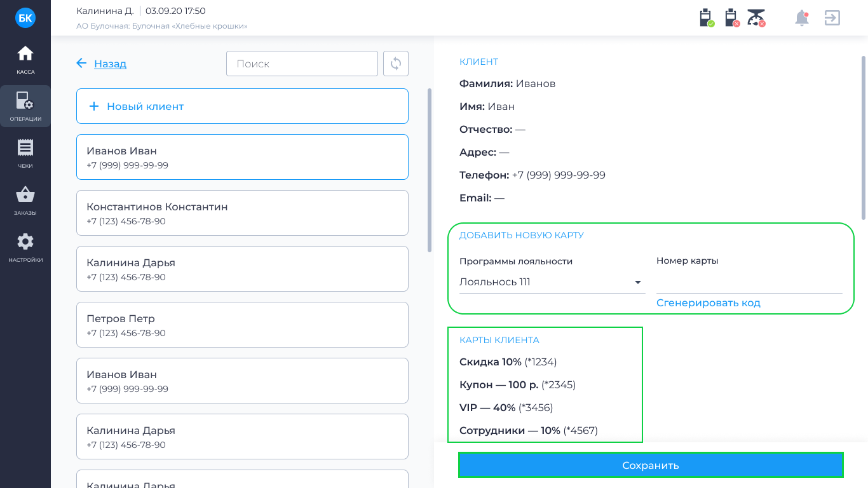
Task: Click the dropdown arrow next to Лояльность 111
Action: (638, 282)
